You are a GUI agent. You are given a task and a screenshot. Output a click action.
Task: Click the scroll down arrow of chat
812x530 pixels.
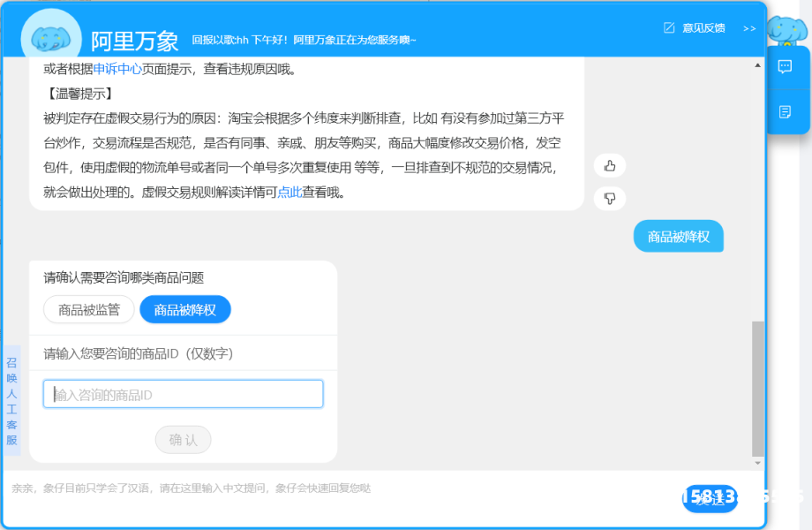(757, 463)
